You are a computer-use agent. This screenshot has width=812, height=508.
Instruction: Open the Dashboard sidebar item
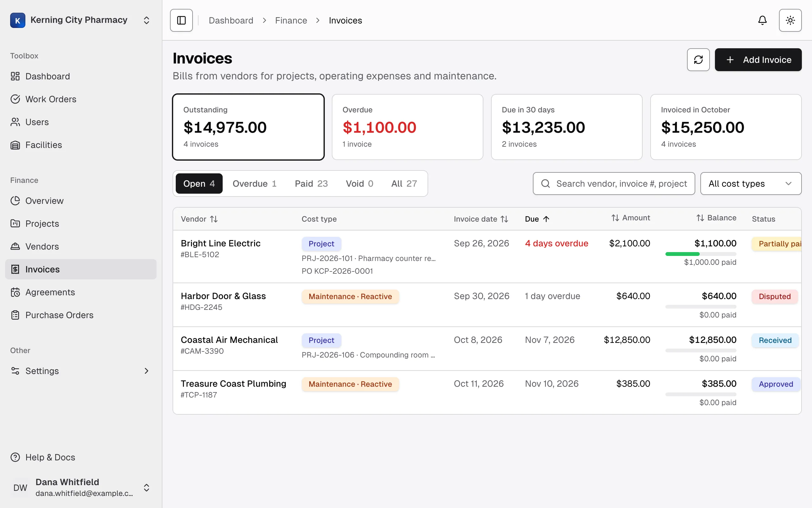pos(81,76)
